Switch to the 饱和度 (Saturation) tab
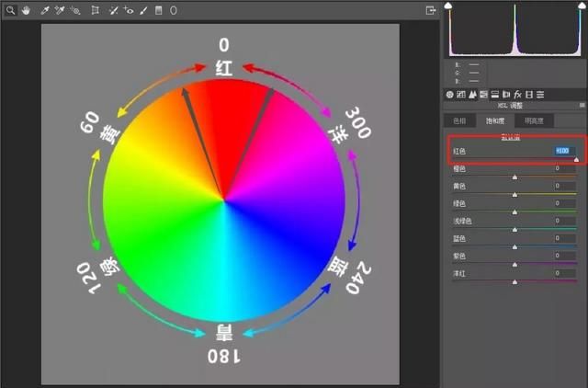 (x=495, y=120)
